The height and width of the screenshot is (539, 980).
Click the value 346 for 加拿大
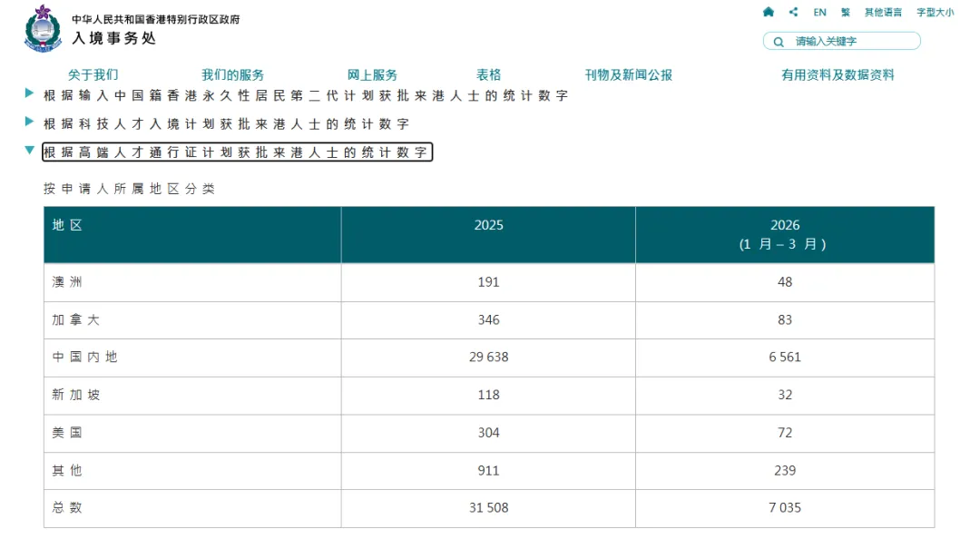[x=489, y=319]
